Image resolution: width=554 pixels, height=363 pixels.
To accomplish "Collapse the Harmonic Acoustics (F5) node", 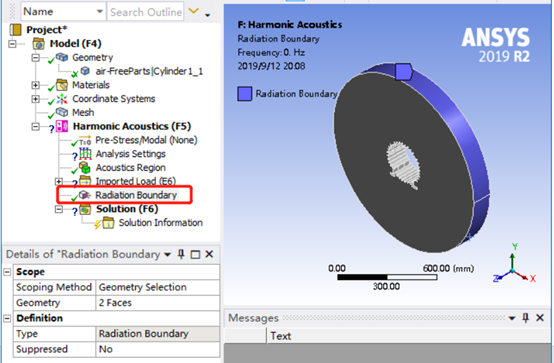I will click(35, 126).
